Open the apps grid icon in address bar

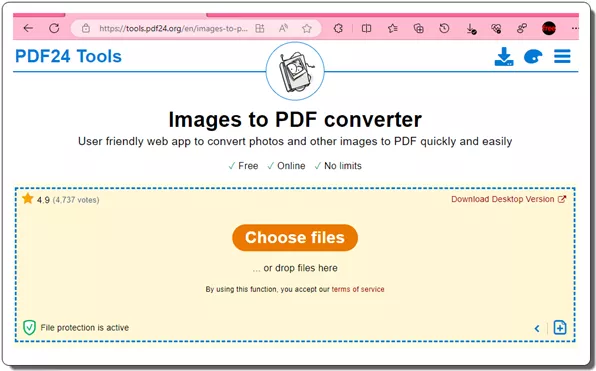[x=260, y=29]
